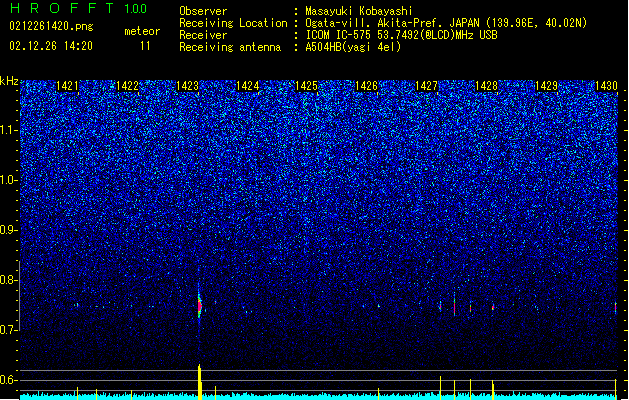Click the 1425 time marker
Viewport: 629px width, 400px height.
tap(306, 86)
